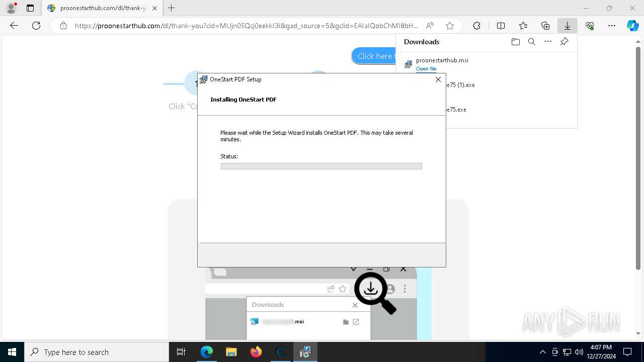644x362 pixels.
Task: Open Edge Settings and more menu
Action: tap(612, 26)
